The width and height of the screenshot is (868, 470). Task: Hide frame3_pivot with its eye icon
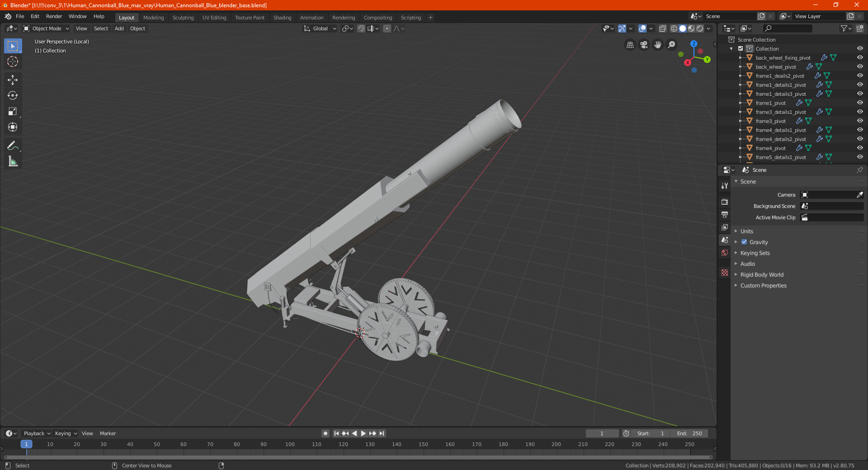[x=860, y=121]
